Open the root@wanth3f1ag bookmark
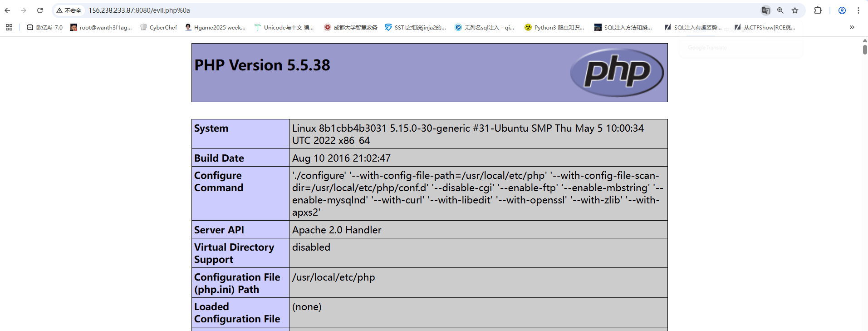The height and width of the screenshot is (331, 868). pyautogui.click(x=101, y=27)
